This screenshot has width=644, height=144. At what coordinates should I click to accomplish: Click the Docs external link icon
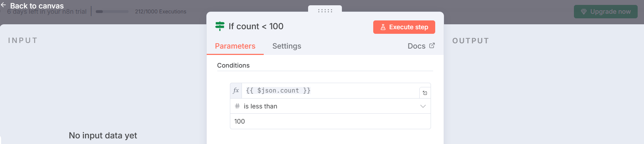[432, 46]
